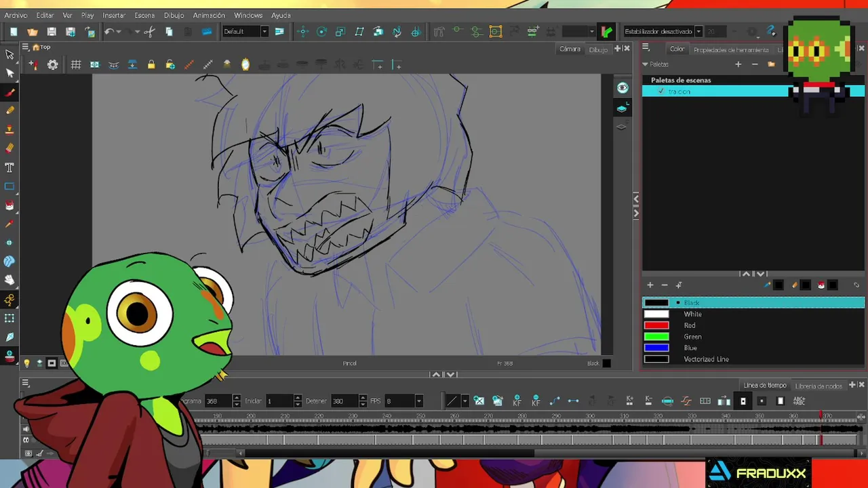Remove palette with minus icon in Paletas
868x488 pixels.
click(755, 64)
